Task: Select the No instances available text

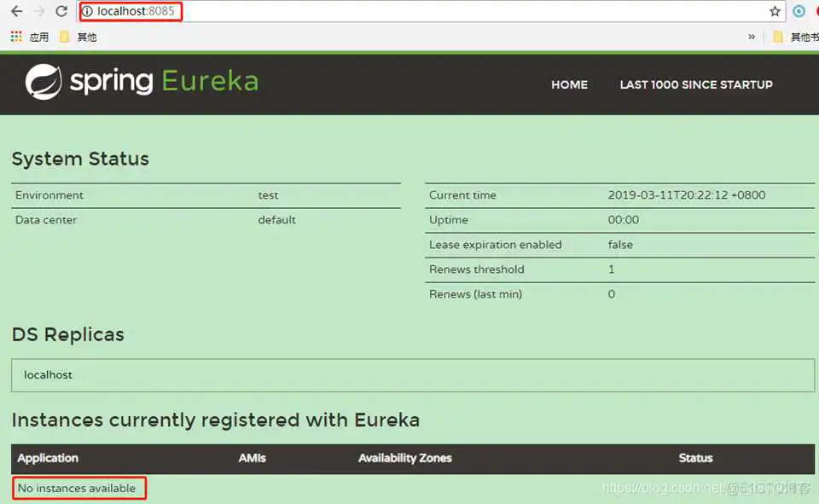Action: pos(77,489)
